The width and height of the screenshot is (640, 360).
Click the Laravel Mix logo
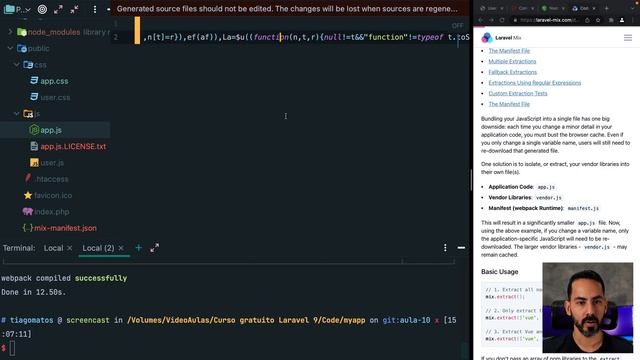pos(501,38)
